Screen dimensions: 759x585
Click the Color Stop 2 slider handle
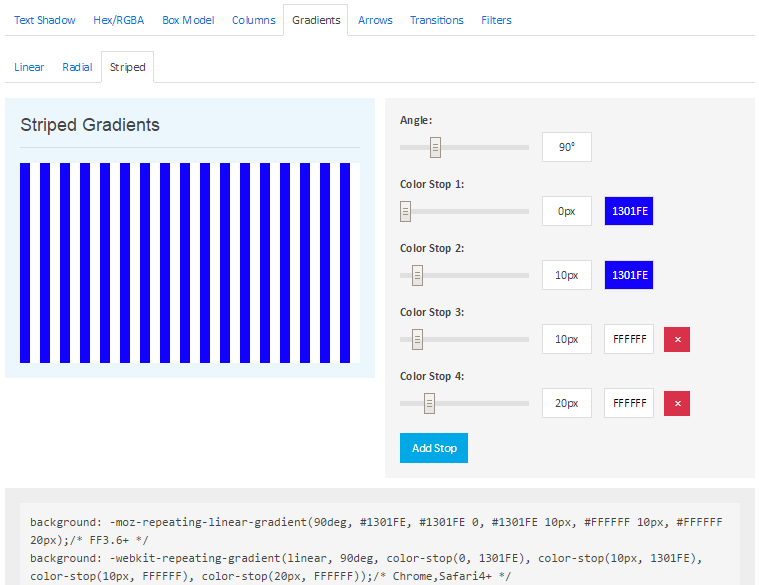(417, 275)
